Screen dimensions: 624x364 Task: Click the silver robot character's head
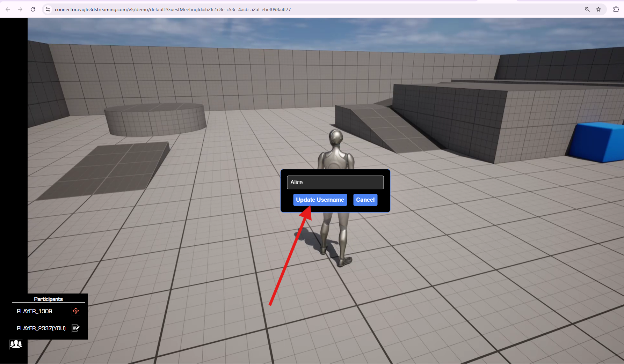click(336, 137)
